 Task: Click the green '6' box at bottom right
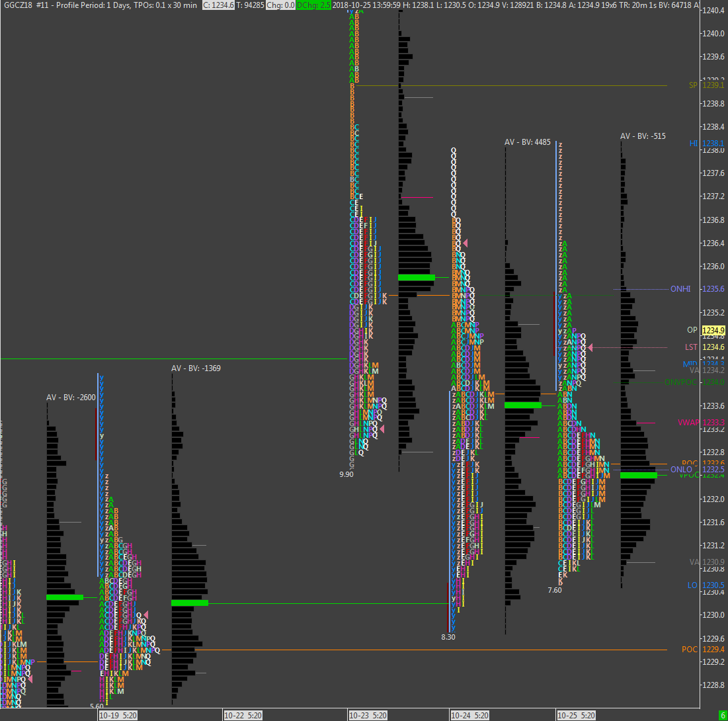(x=723, y=716)
